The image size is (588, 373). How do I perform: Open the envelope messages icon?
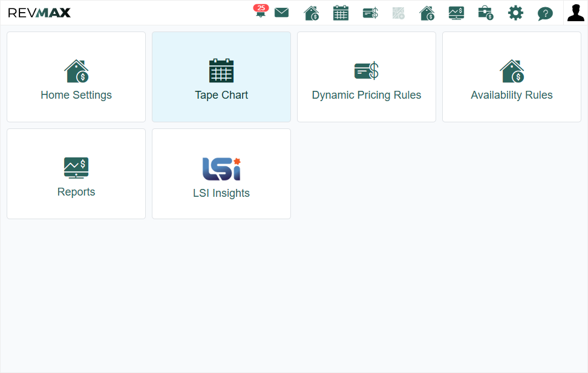click(282, 13)
